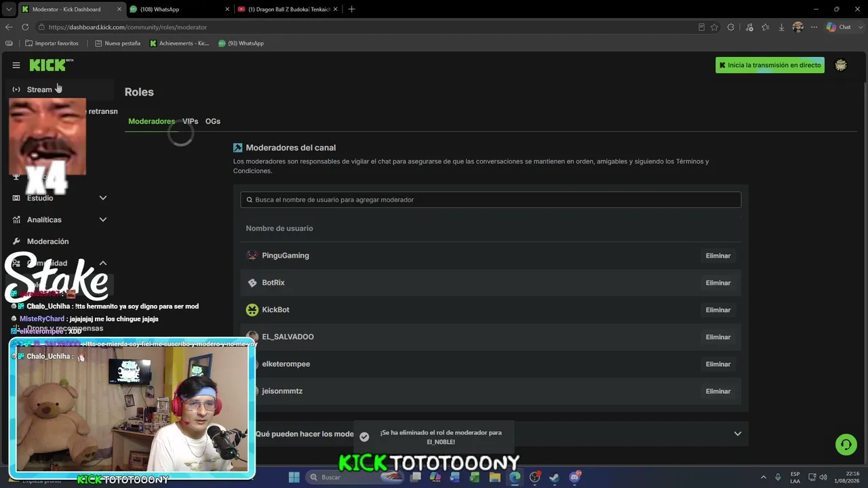Bookmark this page with the star icon

click(714, 27)
